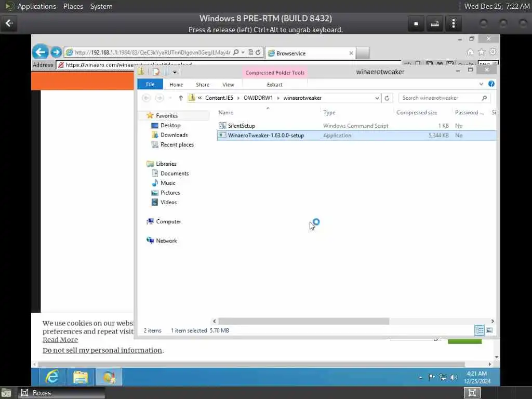Switch to large icons view
The image size is (532, 399).
pos(489,330)
